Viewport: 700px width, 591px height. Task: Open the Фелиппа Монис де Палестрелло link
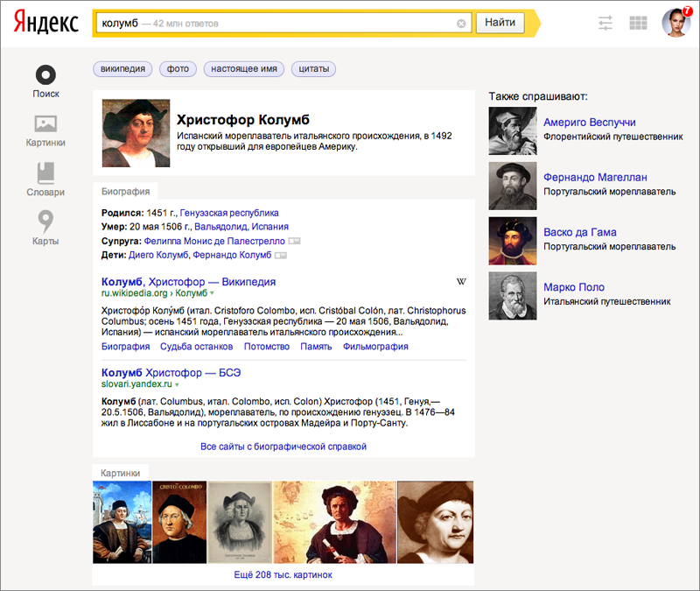214,242
